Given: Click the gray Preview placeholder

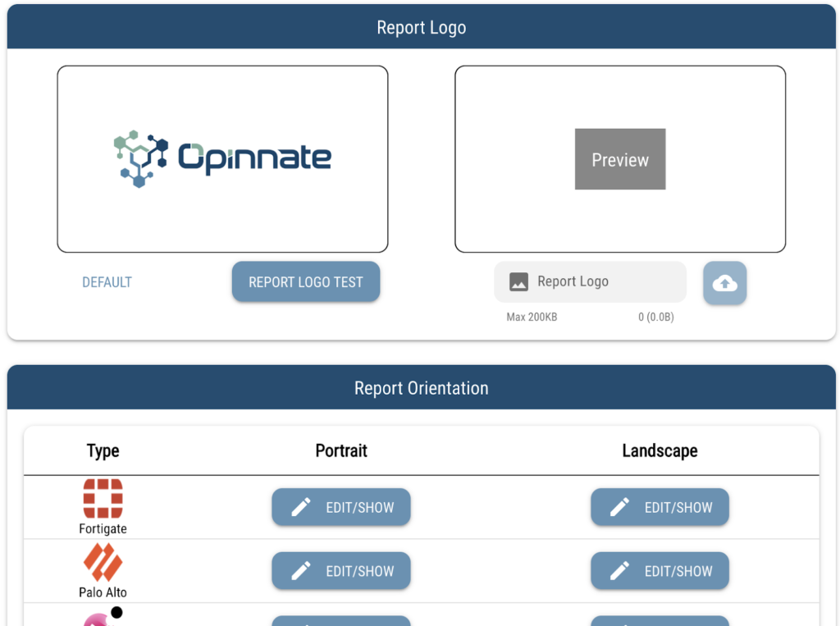Looking at the screenshot, I should click(x=619, y=159).
